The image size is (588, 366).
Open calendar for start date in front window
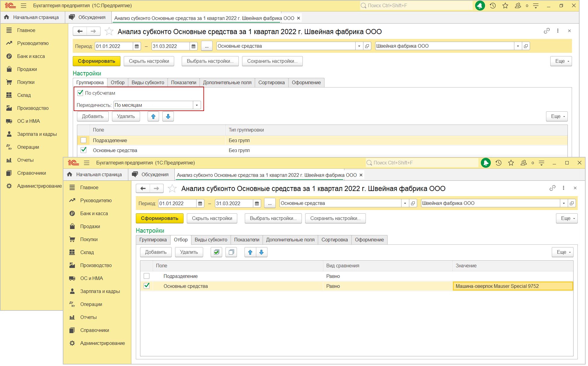(200, 204)
